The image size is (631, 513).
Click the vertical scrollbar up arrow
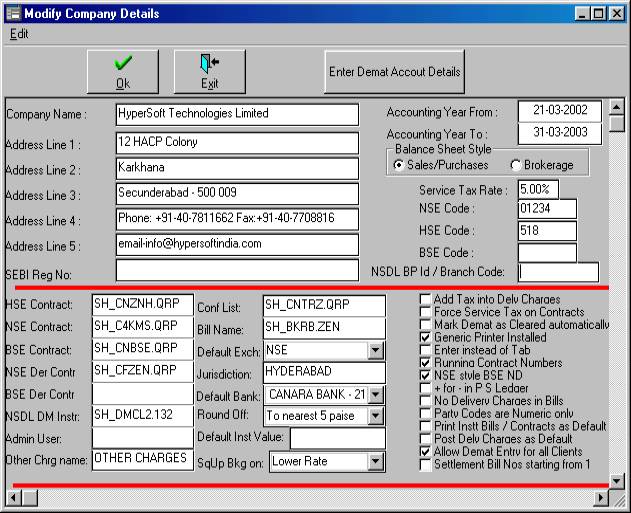tap(617, 106)
